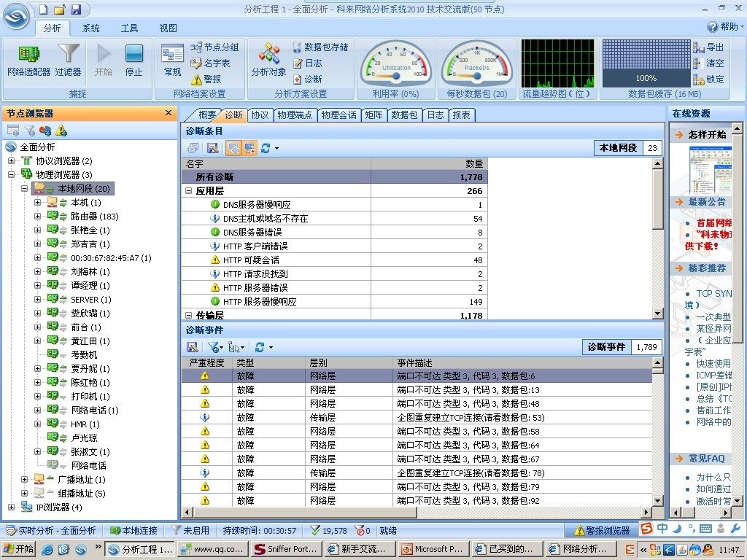Click the 数据包存储 packet storage icon
The image size is (747, 560).
coord(298,47)
